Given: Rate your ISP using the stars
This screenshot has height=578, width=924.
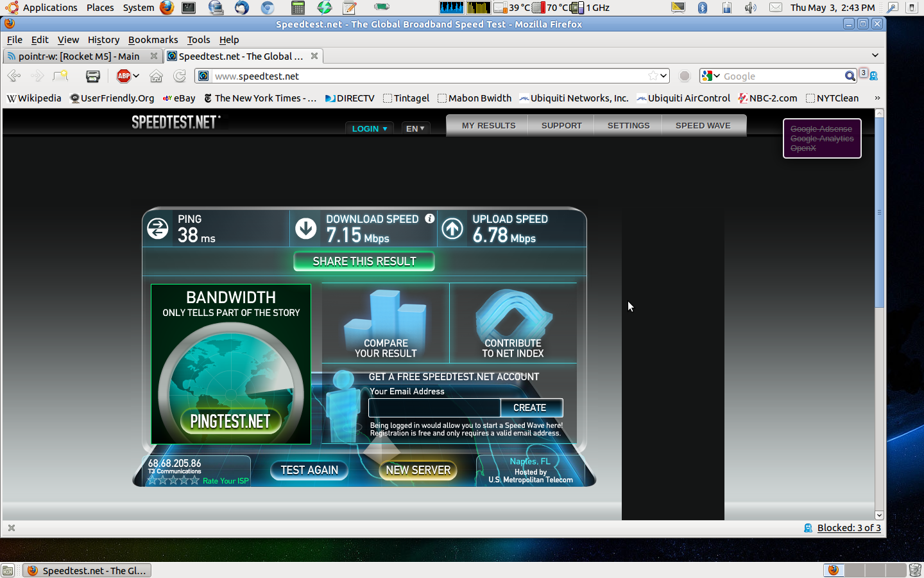Looking at the screenshot, I should tap(173, 480).
